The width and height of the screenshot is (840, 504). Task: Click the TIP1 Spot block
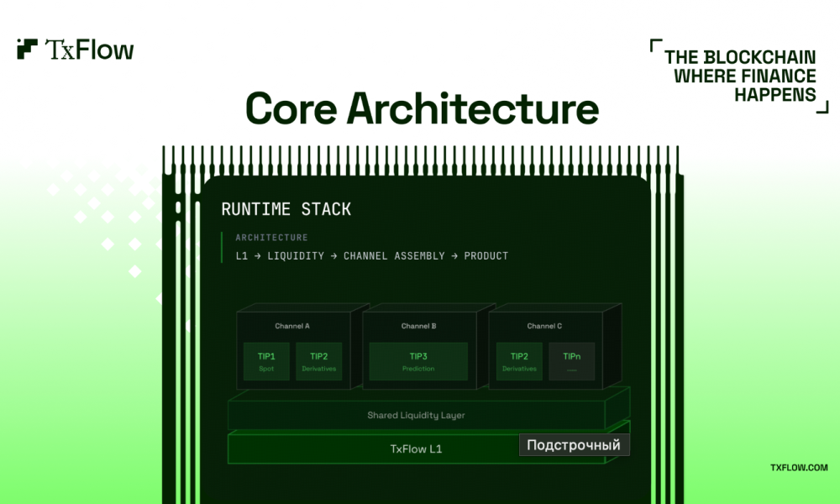tap(266, 361)
